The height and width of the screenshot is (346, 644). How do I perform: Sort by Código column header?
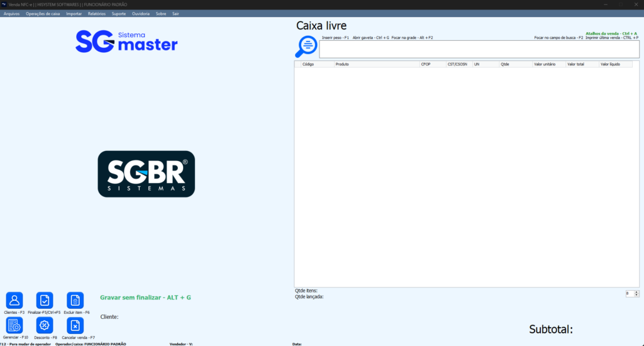[x=318, y=64]
